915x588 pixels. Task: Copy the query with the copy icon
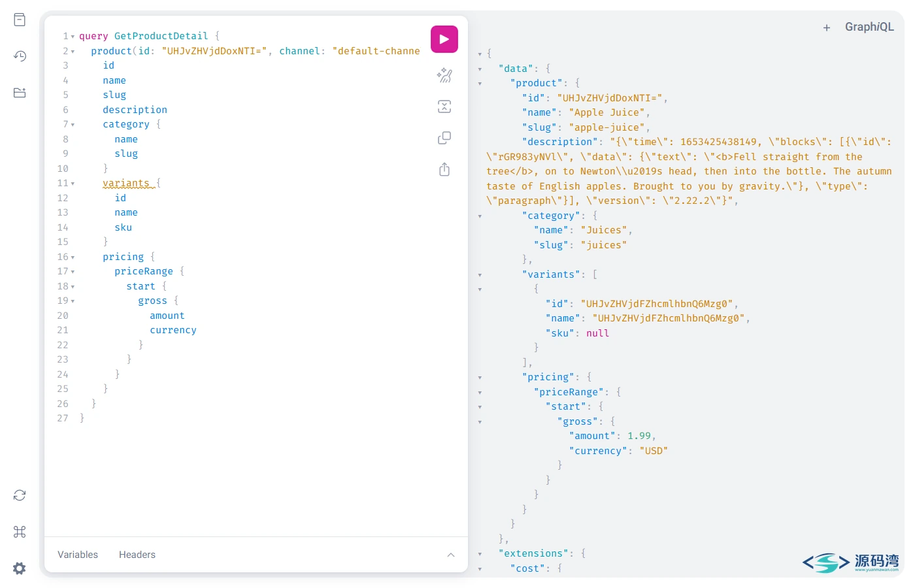point(444,138)
